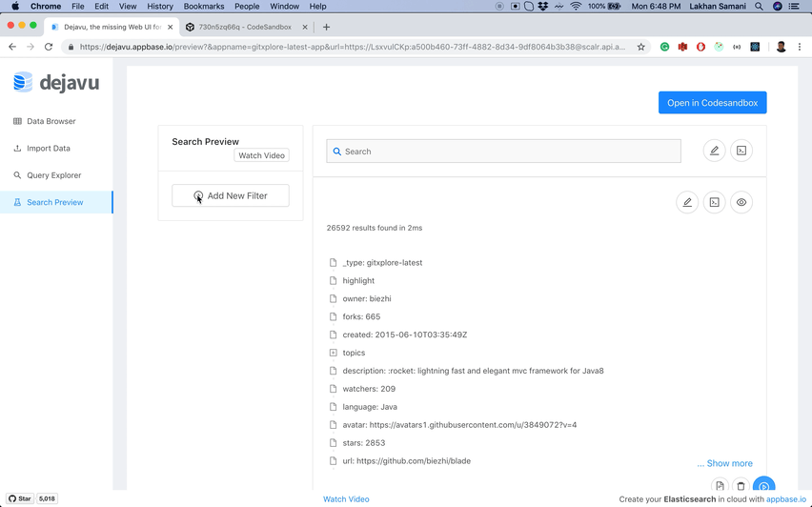Click the created date row

point(404,335)
